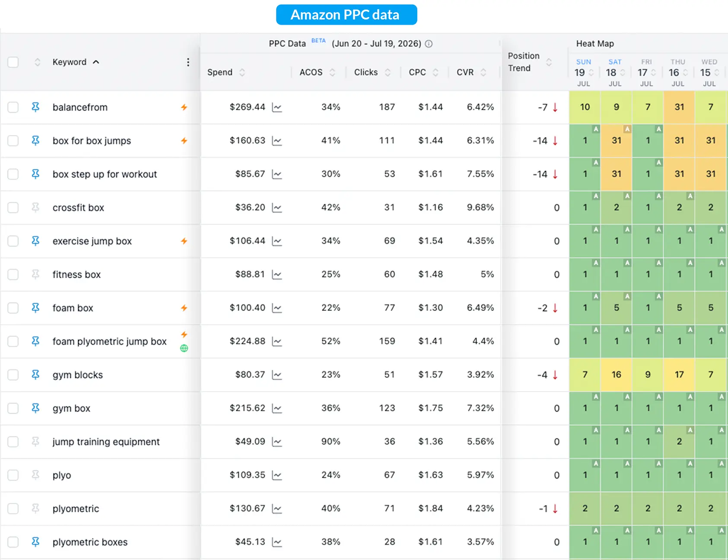Click the green globe icon on foam plyometric jump box

184,348
